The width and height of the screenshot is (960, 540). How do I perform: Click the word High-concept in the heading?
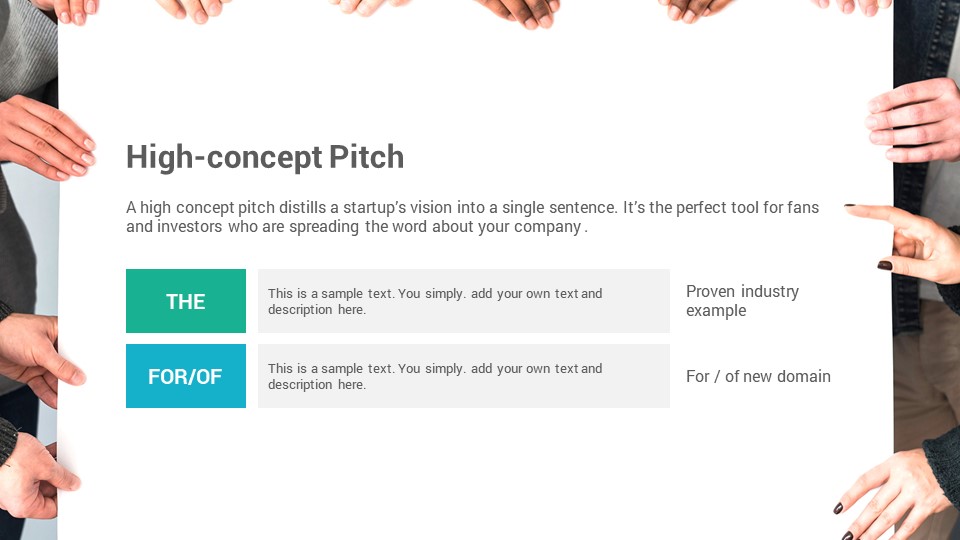click(224, 157)
